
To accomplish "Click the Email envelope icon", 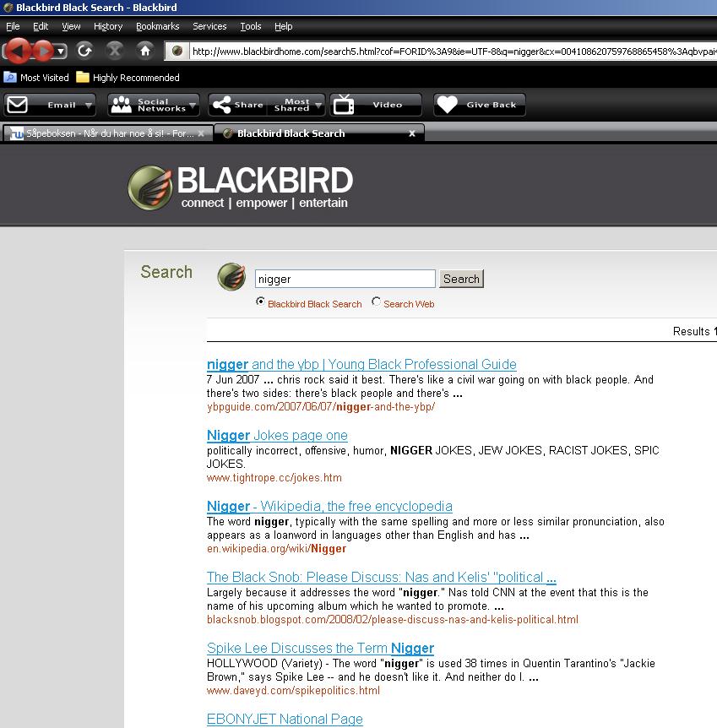I will 17,105.
